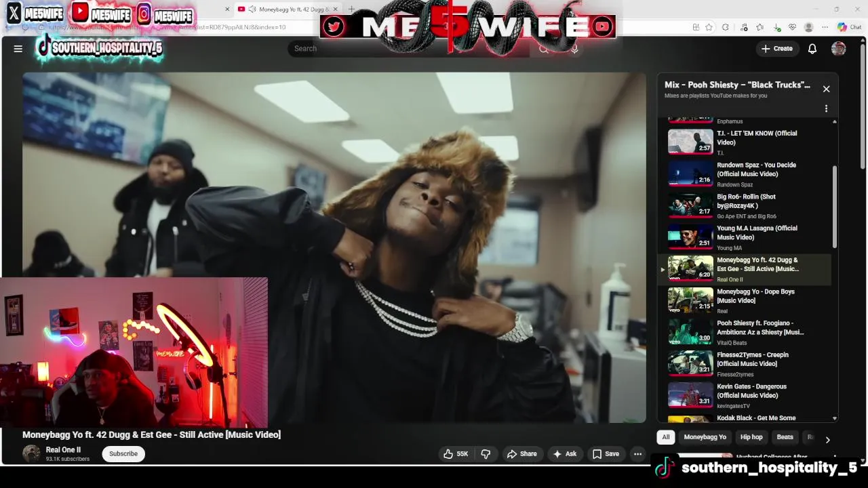The height and width of the screenshot is (488, 868).
Task: Select the Beats filter chip
Action: click(x=785, y=437)
